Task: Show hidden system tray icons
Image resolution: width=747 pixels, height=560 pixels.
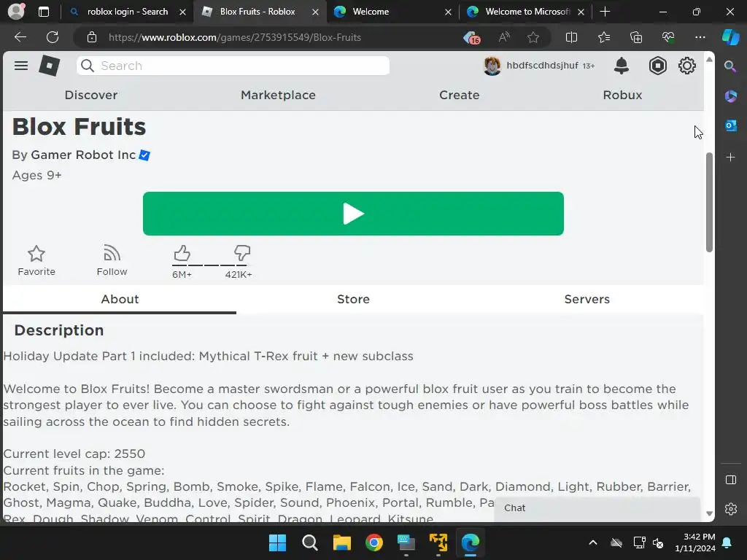Action: point(592,542)
